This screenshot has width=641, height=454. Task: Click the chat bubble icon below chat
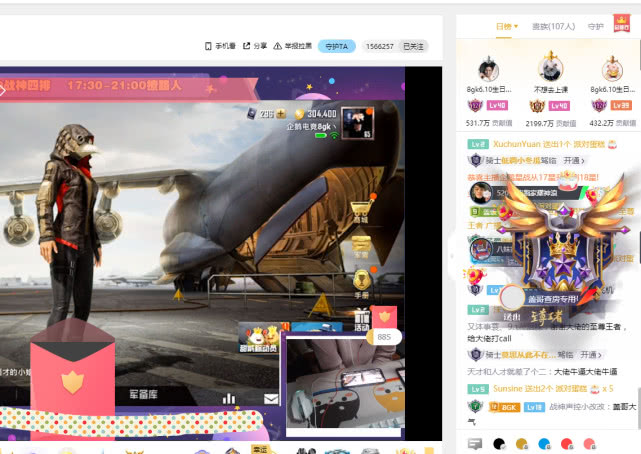[x=475, y=443]
